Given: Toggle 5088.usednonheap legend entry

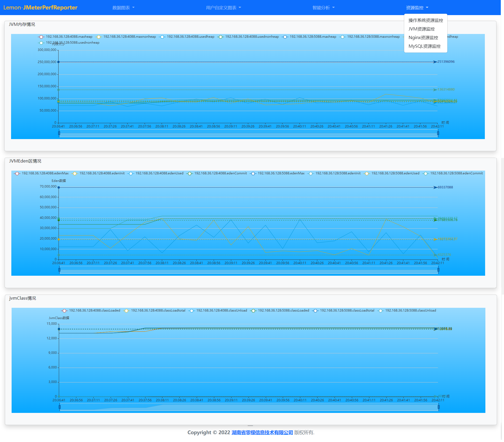Looking at the screenshot, I should (x=69, y=43).
